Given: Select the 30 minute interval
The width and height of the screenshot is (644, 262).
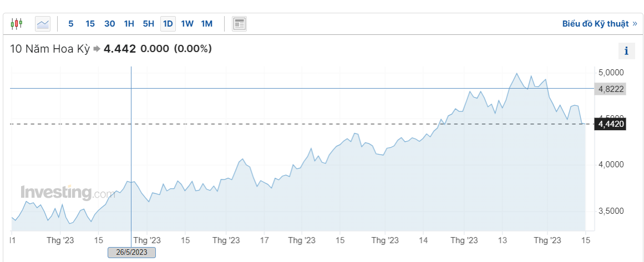Looking at the screenshot, I should [x=110, y=24].
